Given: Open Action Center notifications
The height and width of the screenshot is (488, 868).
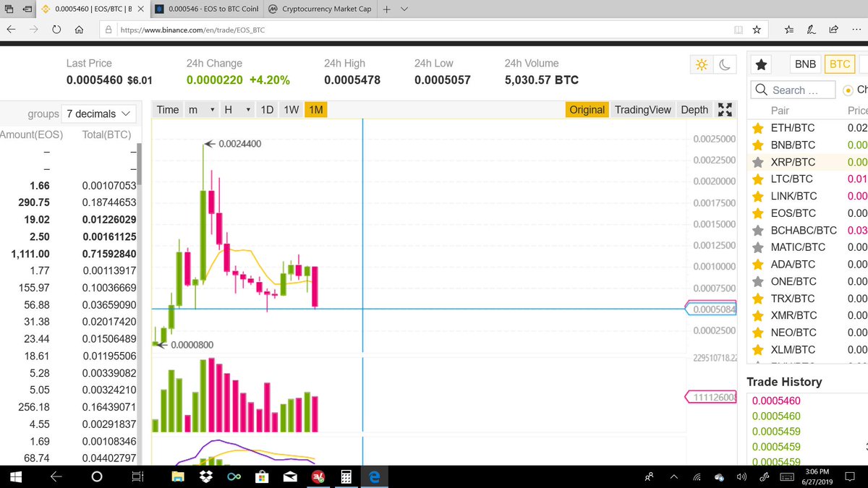Looking at the screenshot, I should (x=851, y=477).
